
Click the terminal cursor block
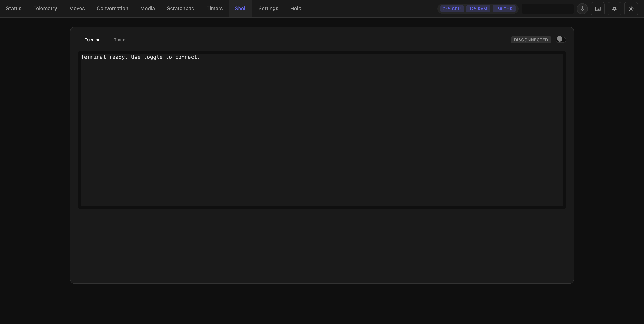click(x=83, y=70)
